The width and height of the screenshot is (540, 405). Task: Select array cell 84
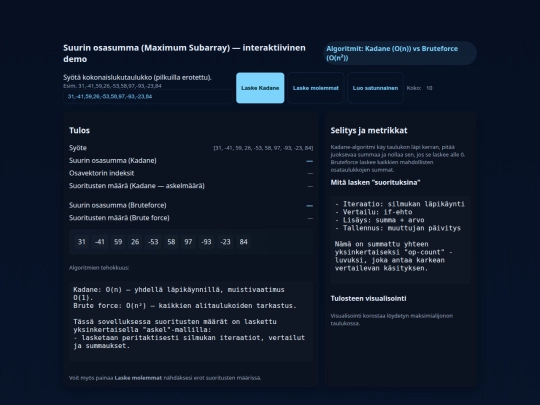[x=243, y=242]
